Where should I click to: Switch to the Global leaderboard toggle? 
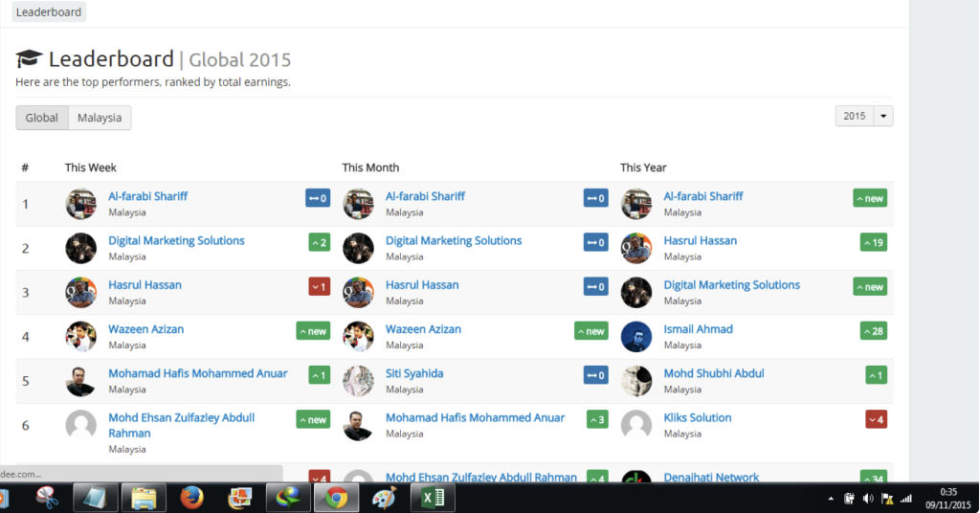42,118
